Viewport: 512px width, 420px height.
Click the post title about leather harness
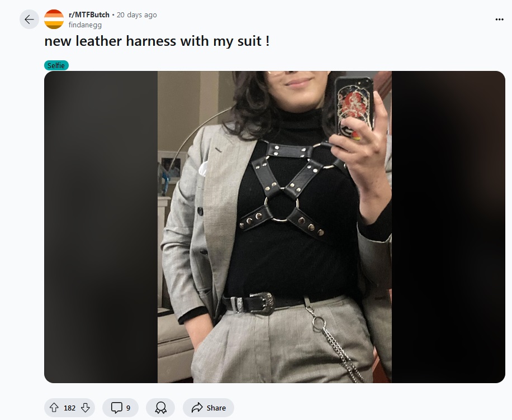tap(157, 41)
